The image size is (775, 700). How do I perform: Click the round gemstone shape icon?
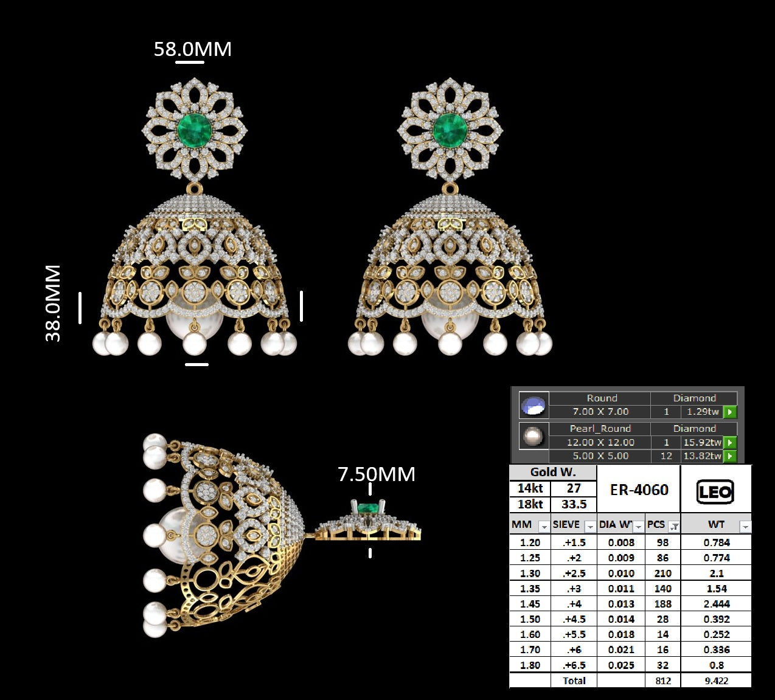point(533,405)
